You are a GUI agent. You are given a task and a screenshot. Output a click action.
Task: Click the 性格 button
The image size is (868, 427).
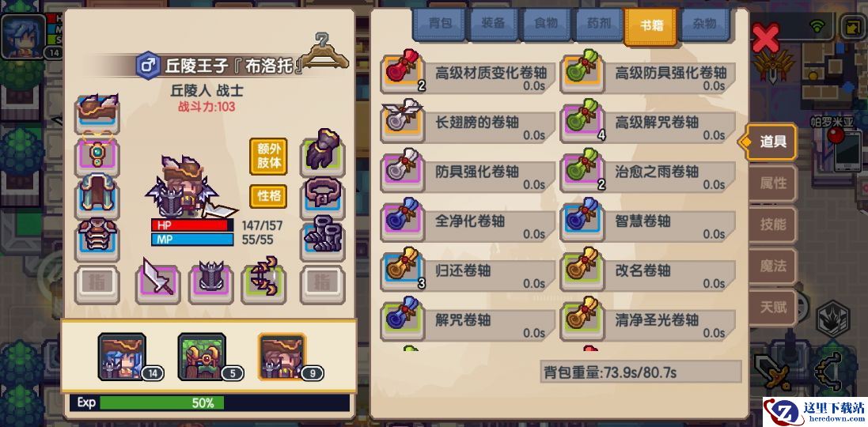click(x=268, y=196)
